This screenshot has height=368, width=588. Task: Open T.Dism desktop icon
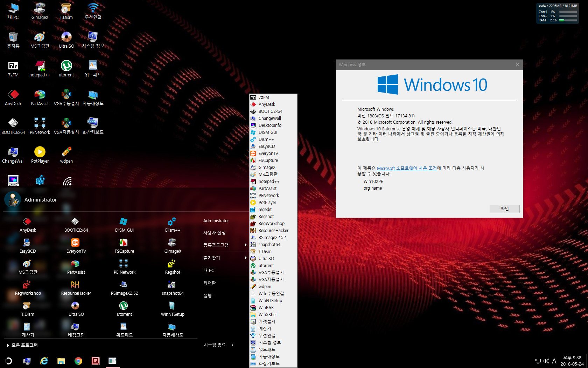coord(66,11)
